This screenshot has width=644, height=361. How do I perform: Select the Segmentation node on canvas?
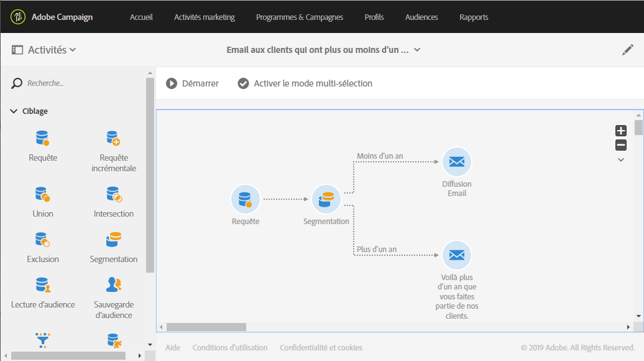tap(326, 200)
